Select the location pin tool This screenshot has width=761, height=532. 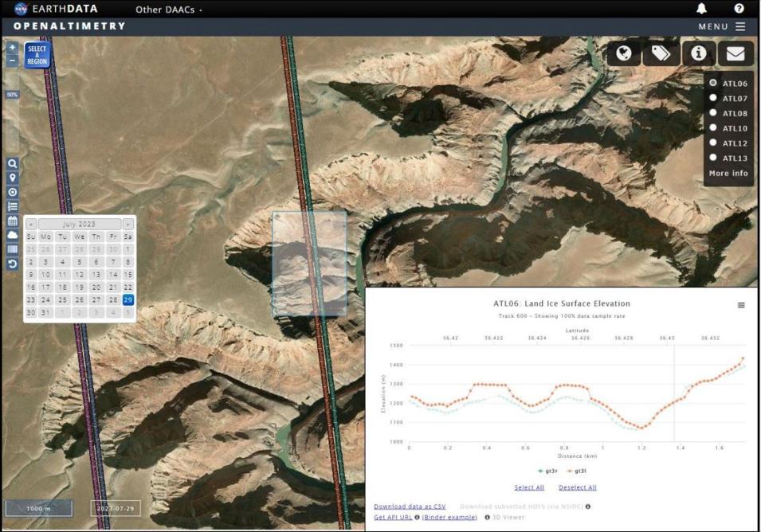point(13,178)
